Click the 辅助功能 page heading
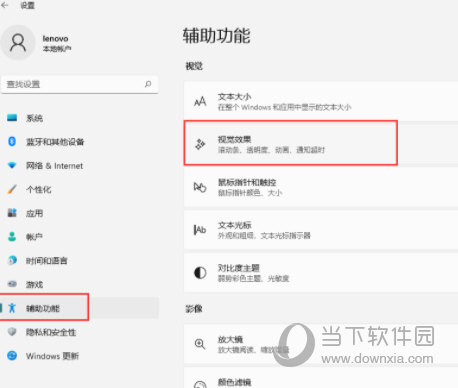The image size is (458, 388). (216, 36)
